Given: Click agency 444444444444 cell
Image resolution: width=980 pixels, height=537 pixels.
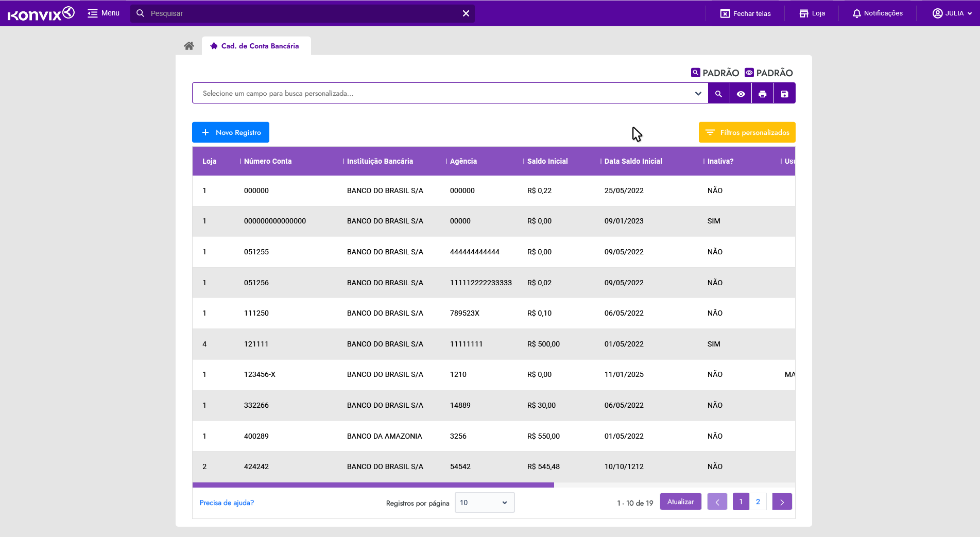Looking at the screenshot, I should [x=475, y=252].
